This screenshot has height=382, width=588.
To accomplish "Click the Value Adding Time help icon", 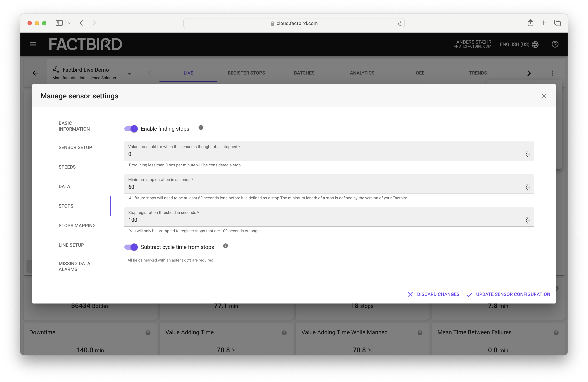I will pyautogui.click(x=284, y=333).
